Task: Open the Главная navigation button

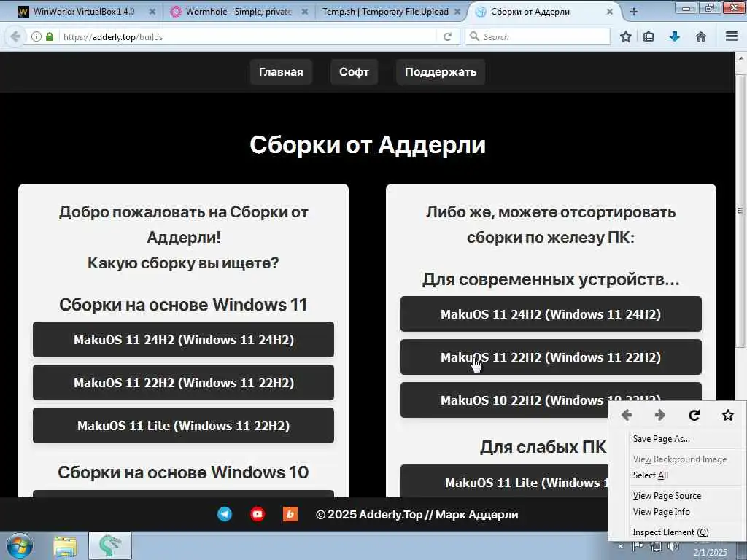Action: 281,72
